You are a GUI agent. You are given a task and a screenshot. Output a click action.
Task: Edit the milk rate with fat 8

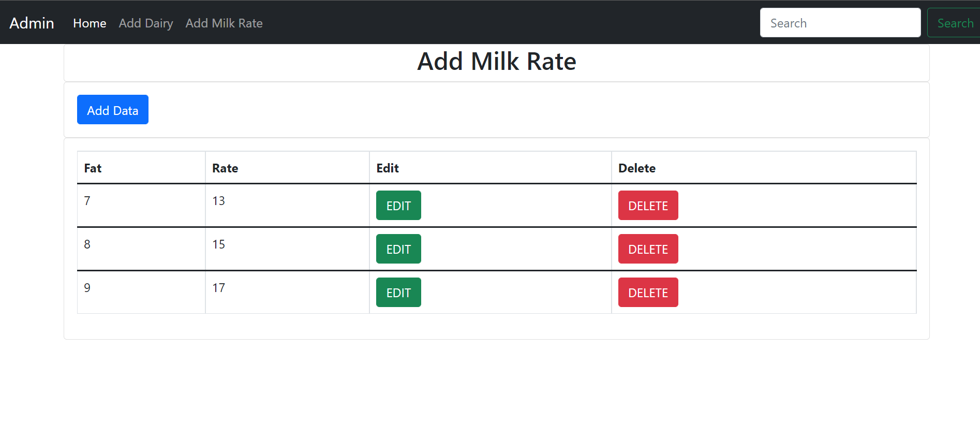point(398,249)
